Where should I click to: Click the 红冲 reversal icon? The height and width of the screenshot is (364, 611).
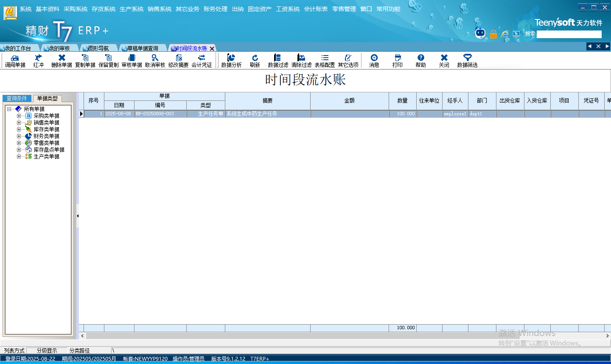point(38,58)
